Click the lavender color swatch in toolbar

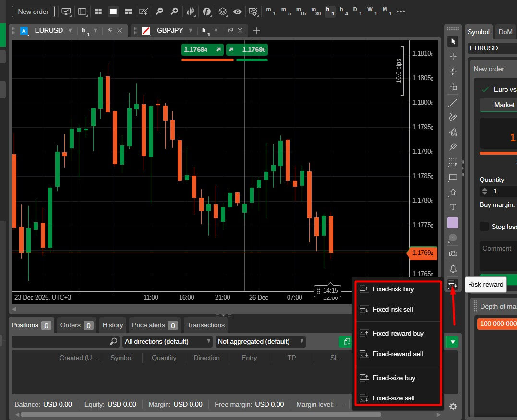(x=453, y=223)
